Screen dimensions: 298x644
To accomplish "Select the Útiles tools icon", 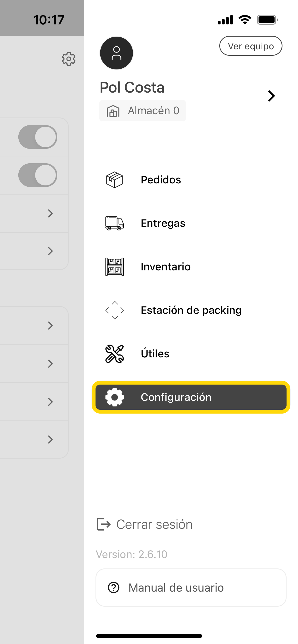I will coord(114,354).
